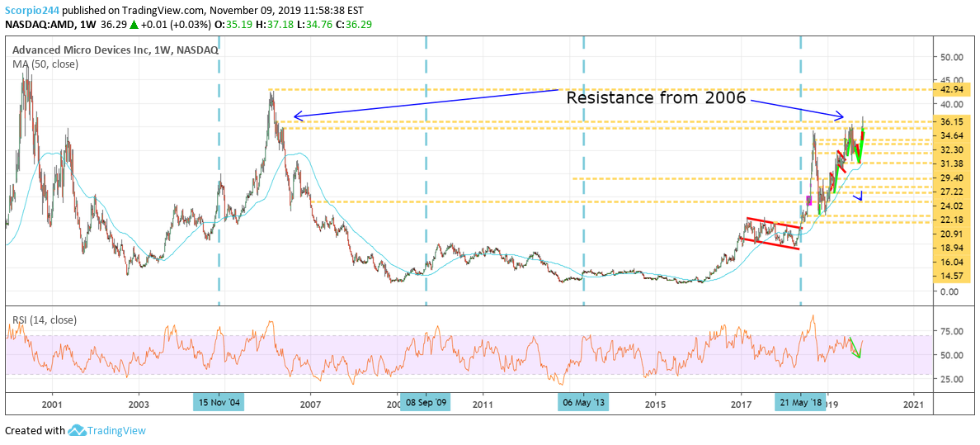Click the TradingView cloud logo icon
Screen dimensions: 980x445
(x=77, y=431)
